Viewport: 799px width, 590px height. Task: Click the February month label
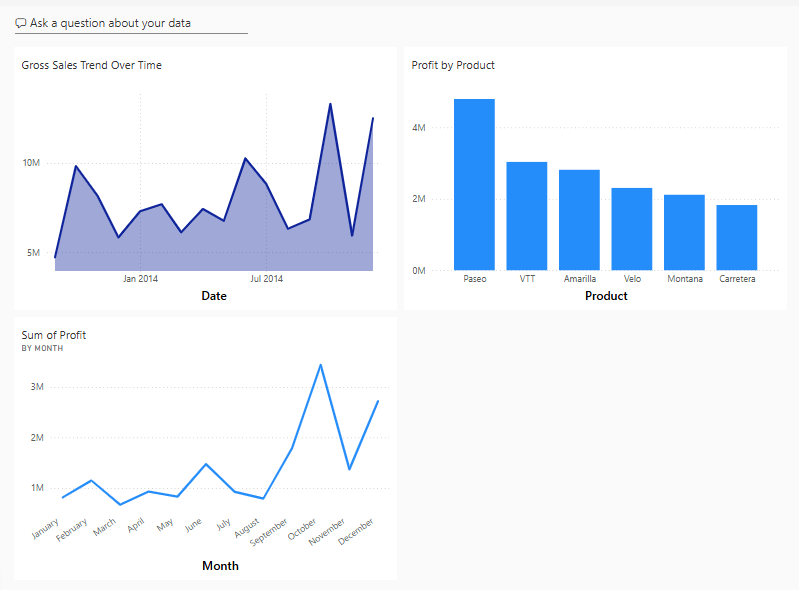pos(71,530)
